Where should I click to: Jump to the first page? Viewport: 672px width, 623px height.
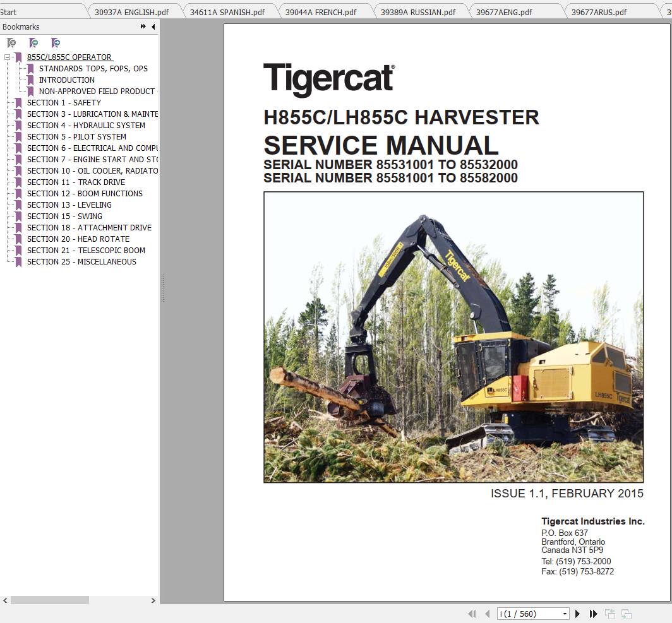pos(472,614)
